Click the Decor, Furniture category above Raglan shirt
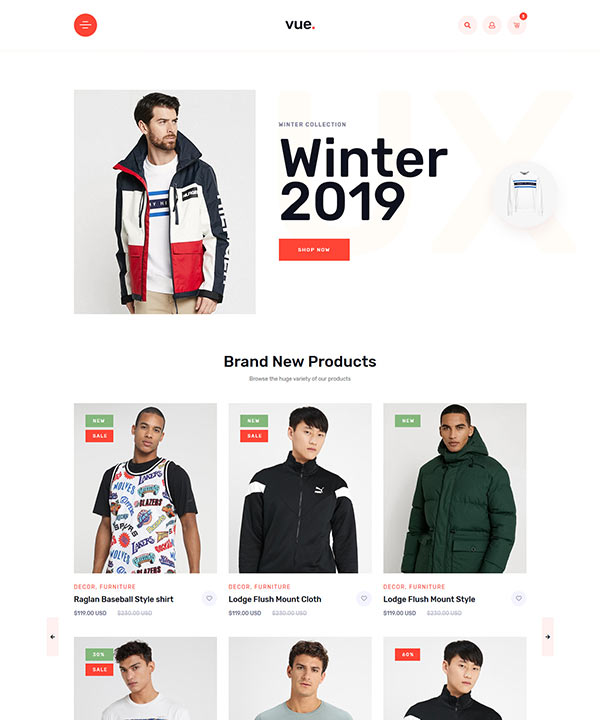The height and width of the screenshot is (720, 600). click(105, 587)
